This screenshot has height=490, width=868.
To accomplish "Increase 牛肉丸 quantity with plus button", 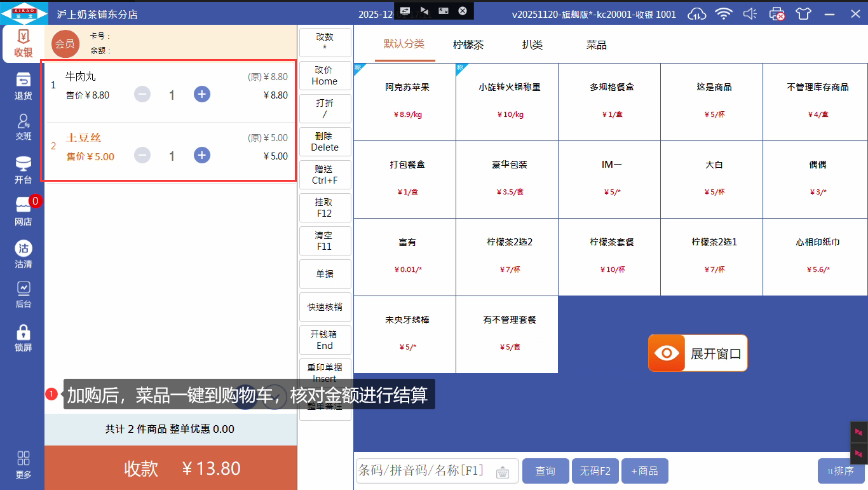I will coord(202,95).
